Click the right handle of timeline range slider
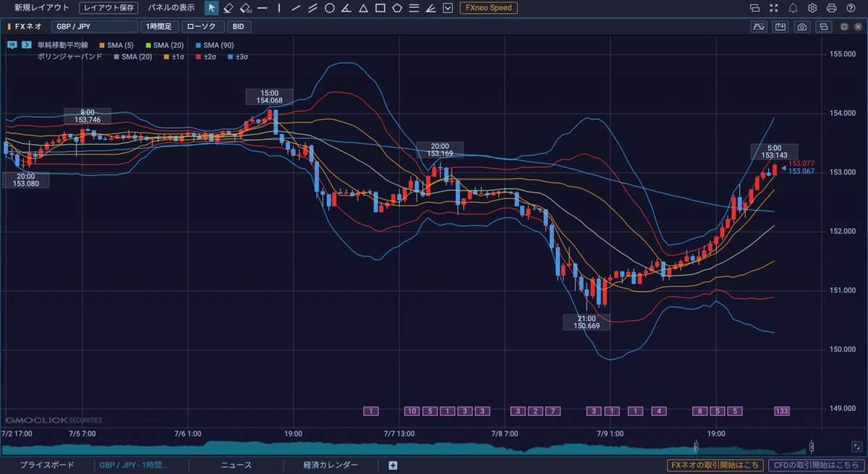 tap(812, 447)
